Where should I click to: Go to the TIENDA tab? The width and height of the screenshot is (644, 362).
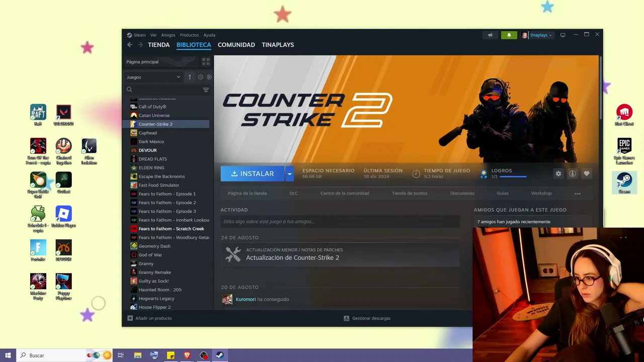[x=158, y=45]
